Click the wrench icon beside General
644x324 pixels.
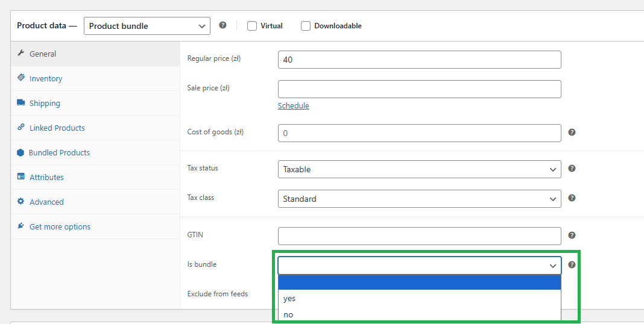pyautogui.click(x=21, y=54)
